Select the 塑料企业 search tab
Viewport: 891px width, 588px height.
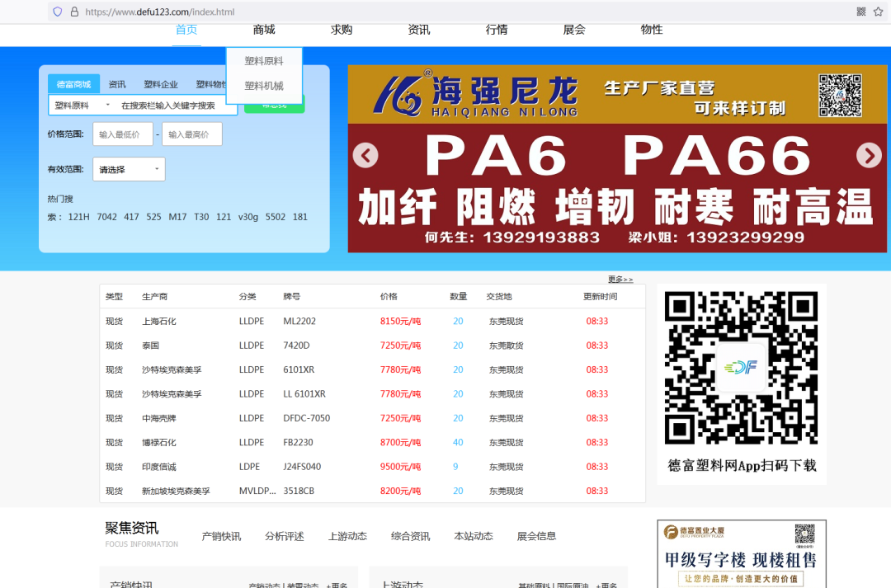[x=161, y=84]
